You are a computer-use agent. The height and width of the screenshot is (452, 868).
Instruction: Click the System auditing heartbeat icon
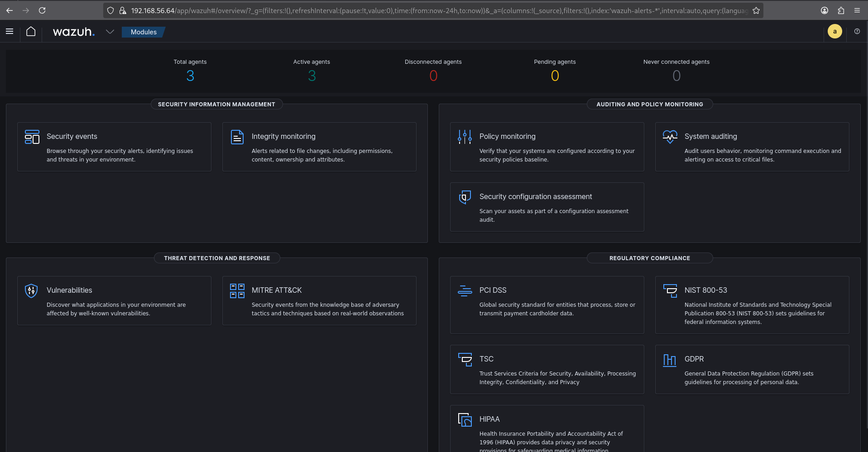pyautogui.click(x=670, y=137)
